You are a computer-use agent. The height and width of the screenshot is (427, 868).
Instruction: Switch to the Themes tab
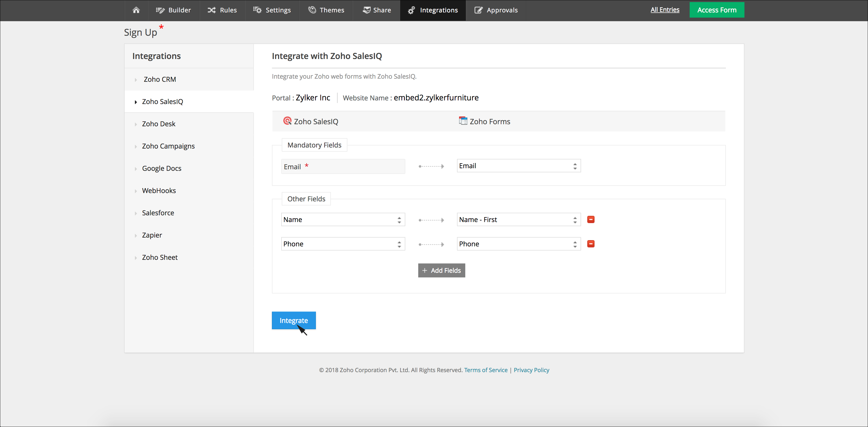(x=326, y=10)
